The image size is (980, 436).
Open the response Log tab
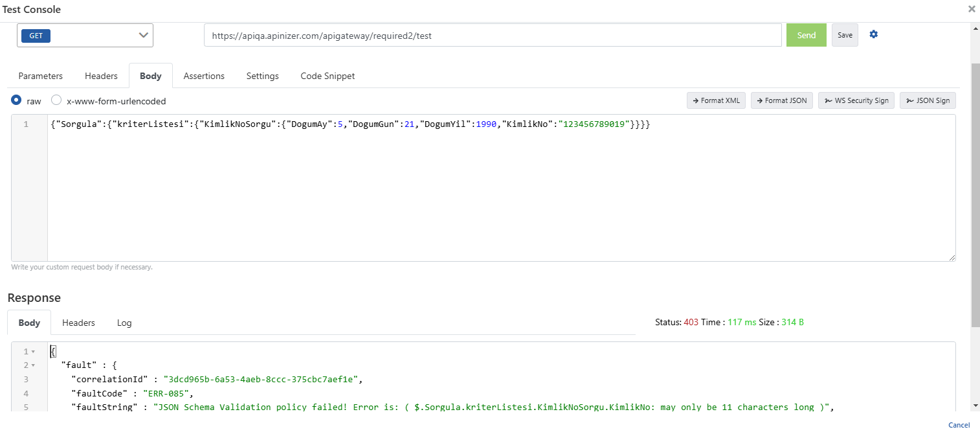124,323
